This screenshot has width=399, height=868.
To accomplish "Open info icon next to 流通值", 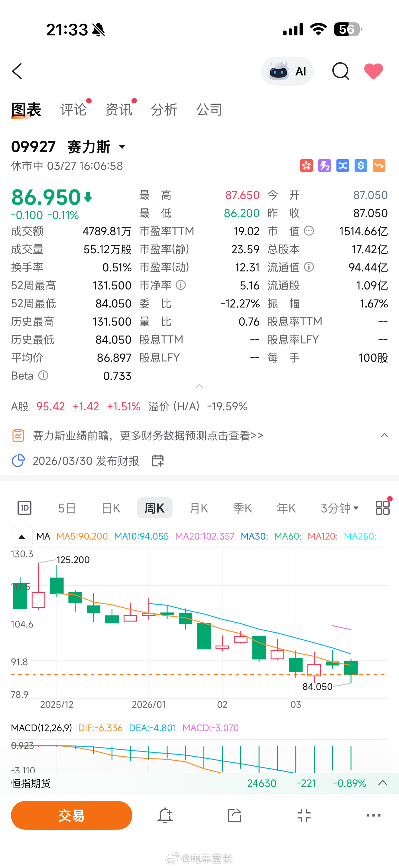I will (309, 267).
